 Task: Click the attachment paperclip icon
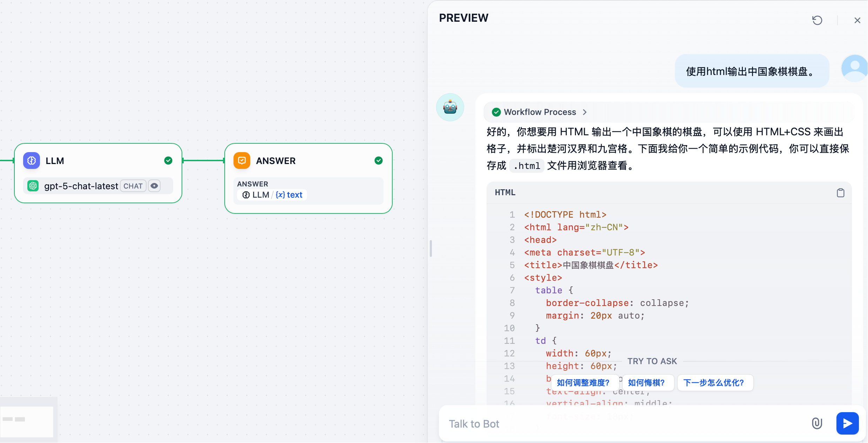tap(817, 423)
